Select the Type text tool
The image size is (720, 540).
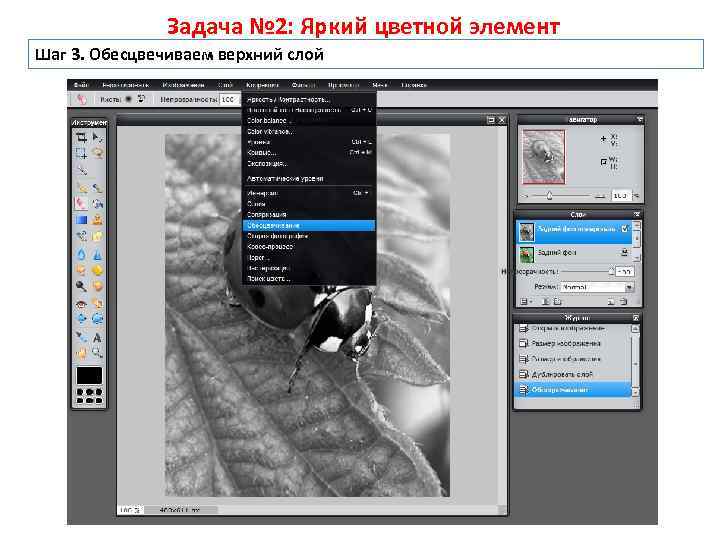(97, 338)
